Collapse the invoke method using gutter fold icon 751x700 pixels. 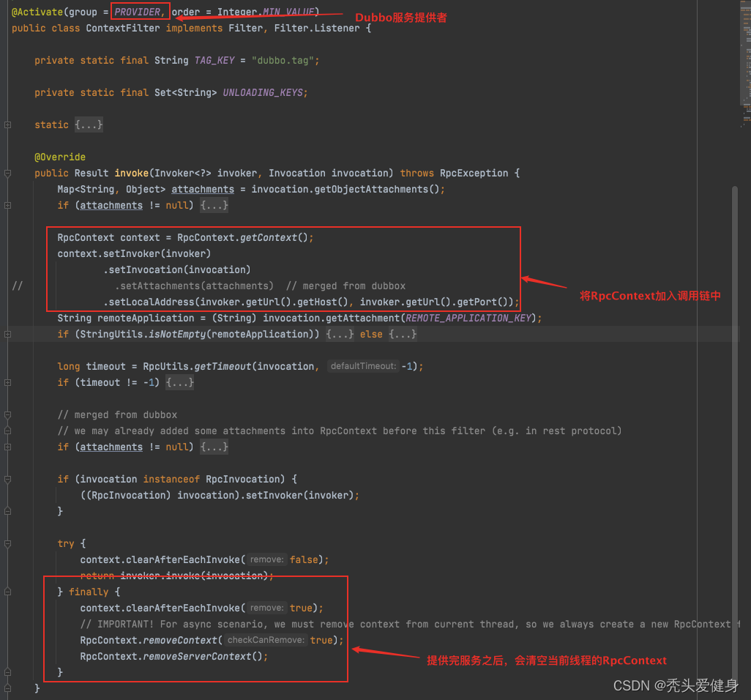click(x=7, y=174)
